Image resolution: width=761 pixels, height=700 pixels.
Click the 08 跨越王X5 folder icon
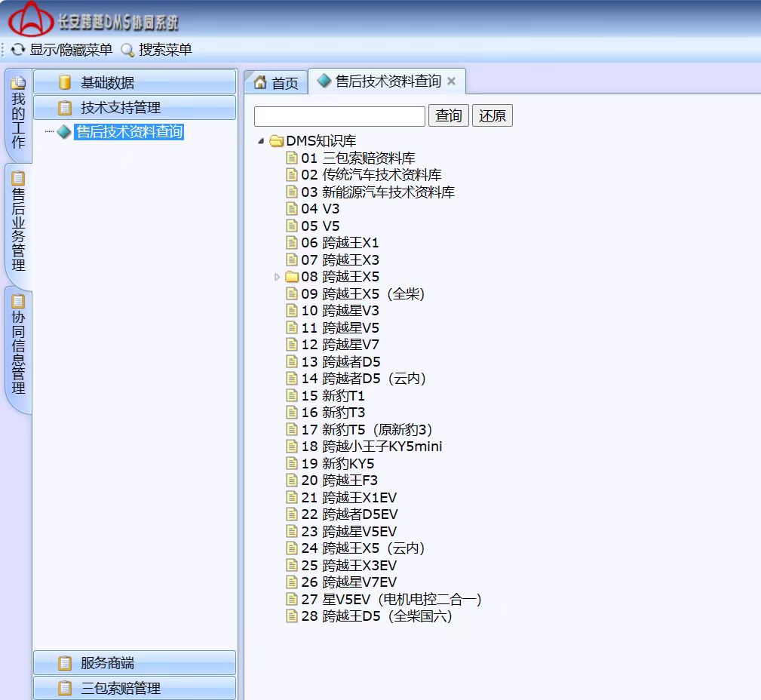292,277
